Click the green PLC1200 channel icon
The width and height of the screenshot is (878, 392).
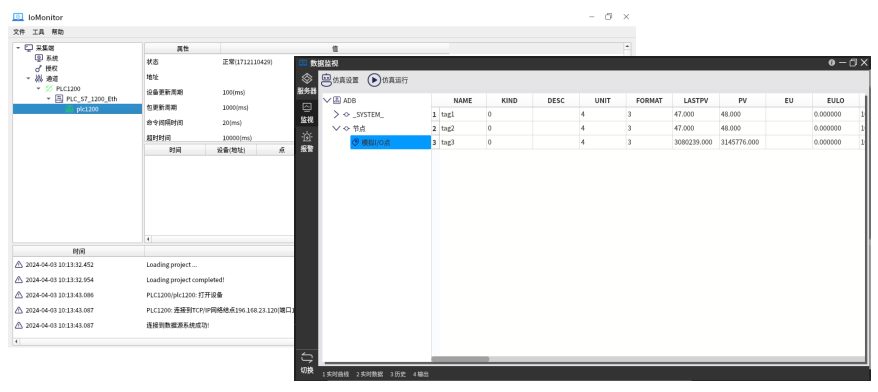click(x=49, y=88)
